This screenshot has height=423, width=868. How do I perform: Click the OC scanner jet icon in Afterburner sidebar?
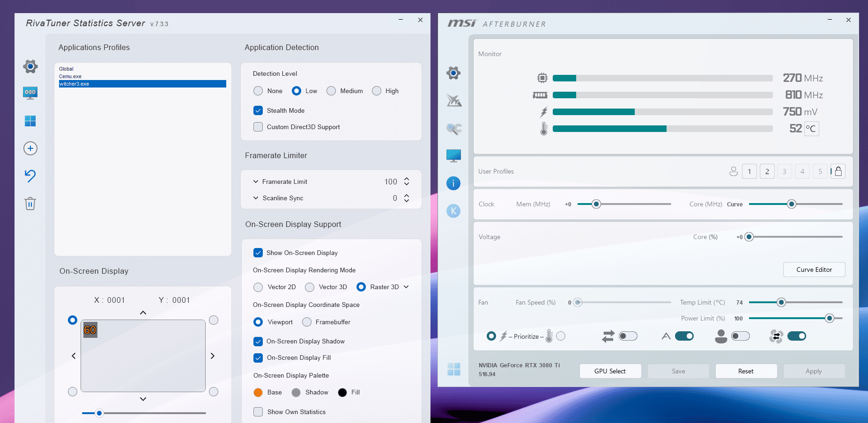tap(454, 100)
